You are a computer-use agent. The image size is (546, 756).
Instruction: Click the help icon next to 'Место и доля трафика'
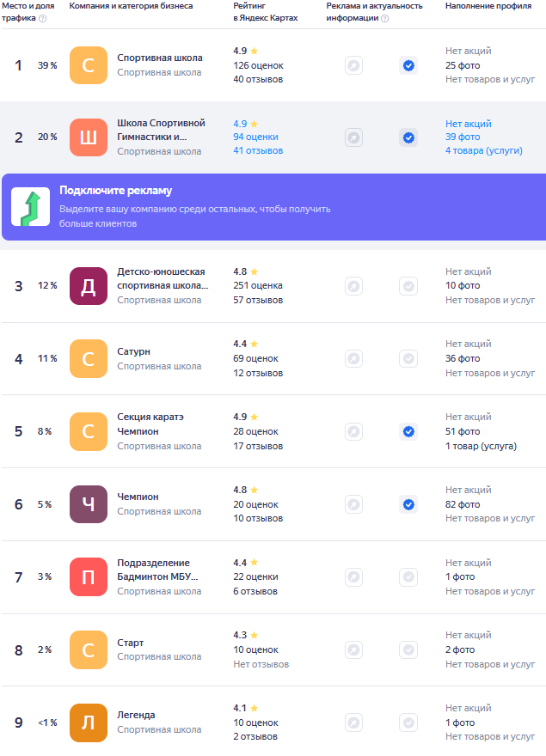coord(43,18)
